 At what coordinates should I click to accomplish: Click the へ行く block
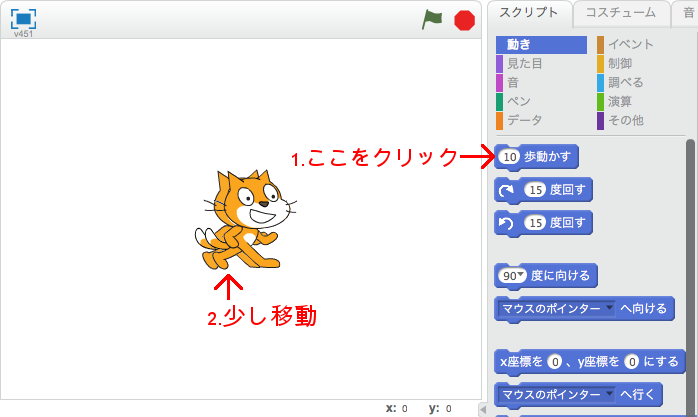point(578,395)
